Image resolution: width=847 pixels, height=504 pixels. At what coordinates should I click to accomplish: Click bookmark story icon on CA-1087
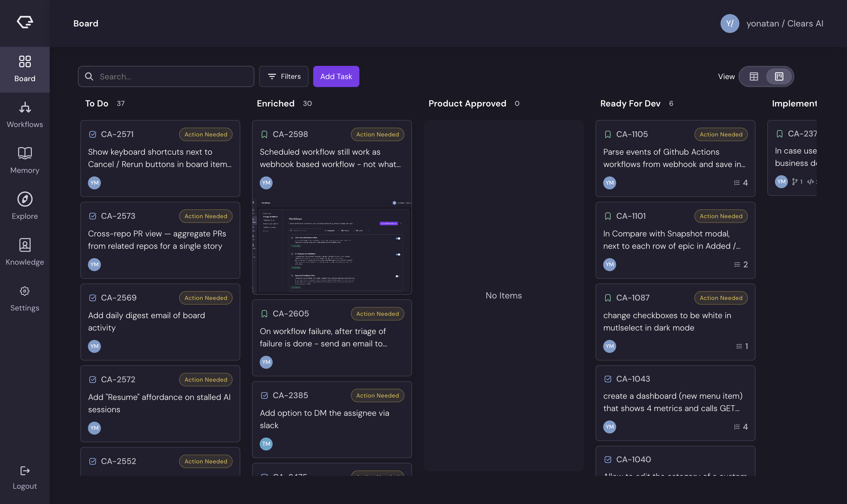608,298
